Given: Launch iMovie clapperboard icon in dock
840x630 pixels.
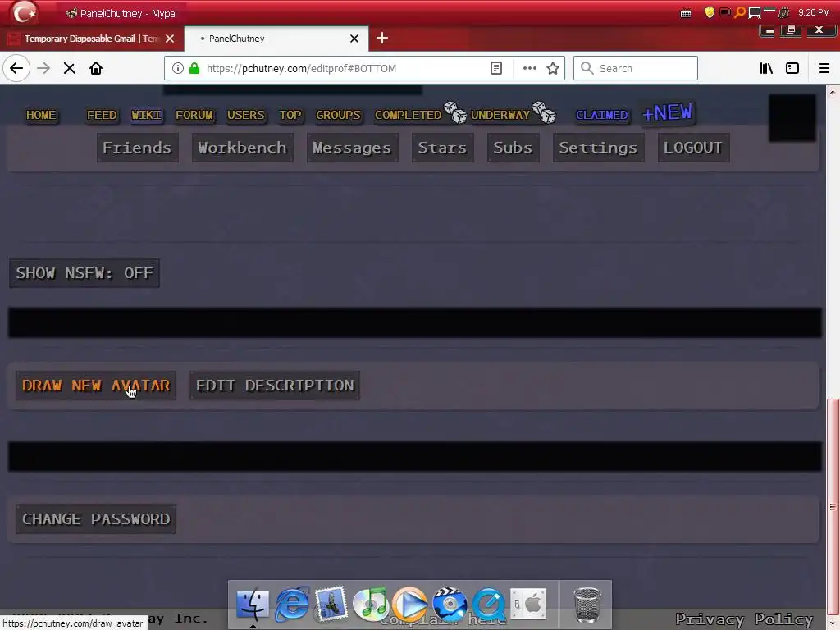Looking at the screenshot, I should tap(450, 604).
